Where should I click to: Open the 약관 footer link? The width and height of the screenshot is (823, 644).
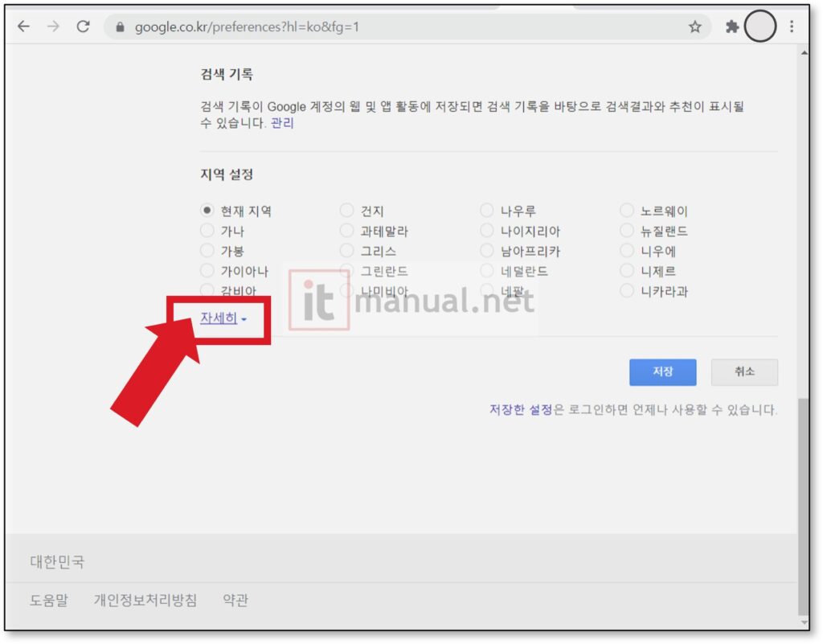coord(235,600)
